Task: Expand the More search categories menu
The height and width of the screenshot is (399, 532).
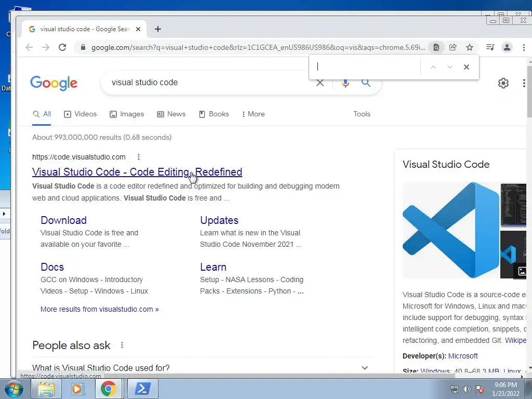Action: 253,114
